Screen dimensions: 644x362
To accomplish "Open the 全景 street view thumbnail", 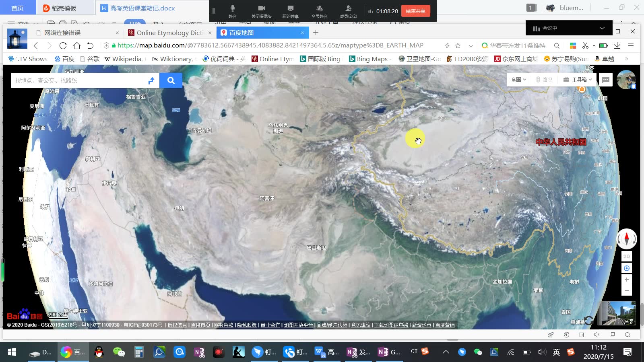I will point(617,313).
